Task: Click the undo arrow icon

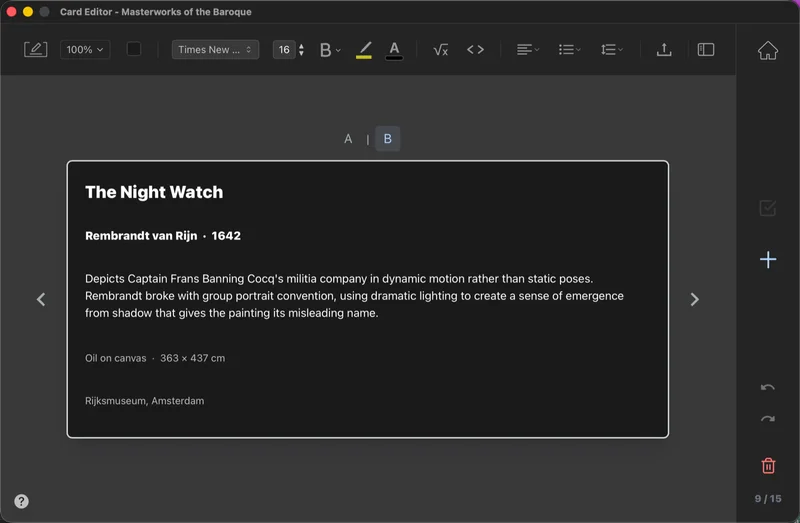Action: (x=767, y=387)
